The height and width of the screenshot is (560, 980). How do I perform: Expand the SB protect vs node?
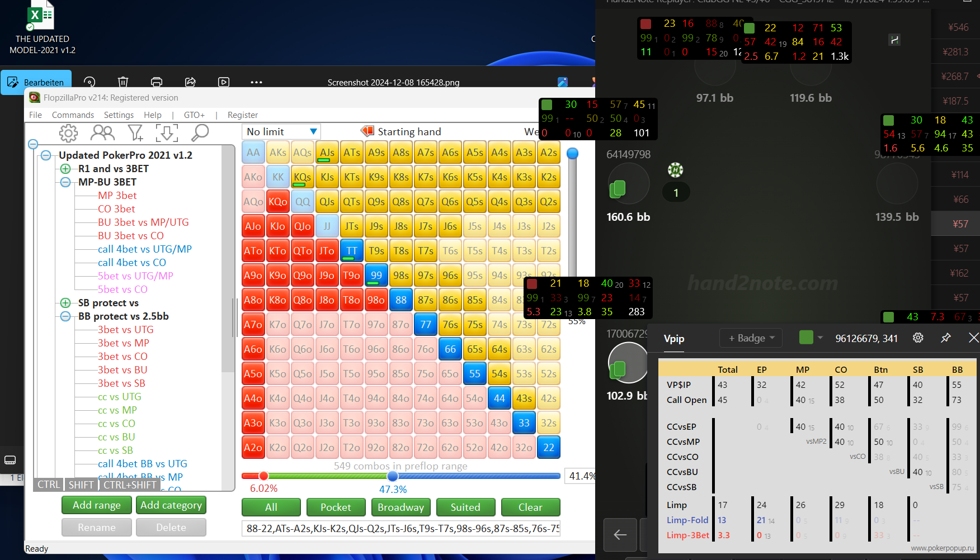65,303
